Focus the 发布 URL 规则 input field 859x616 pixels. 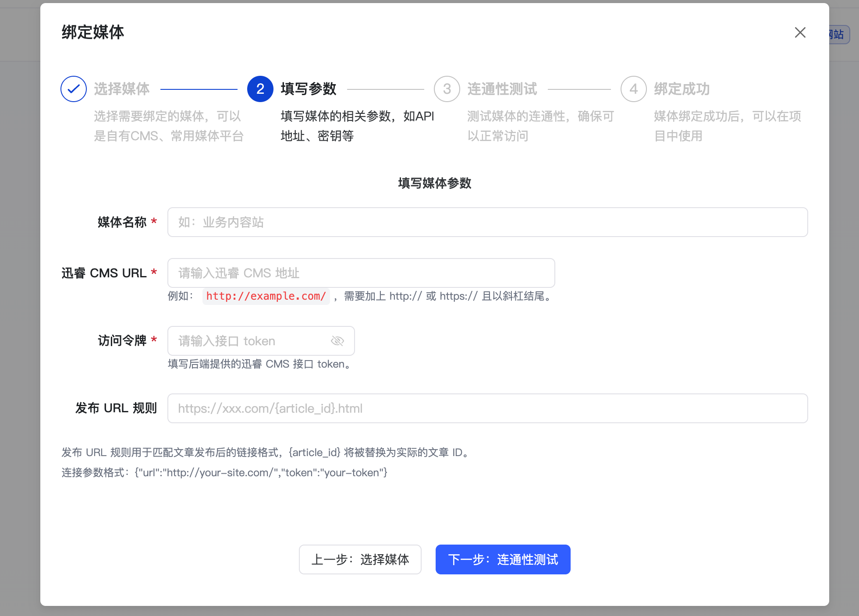click(487, 408)
